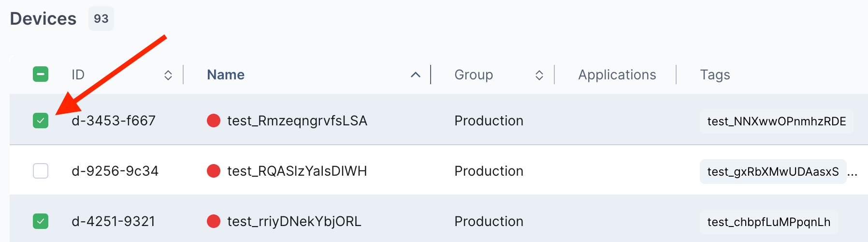Open device ID d-3453-f667

114,121
